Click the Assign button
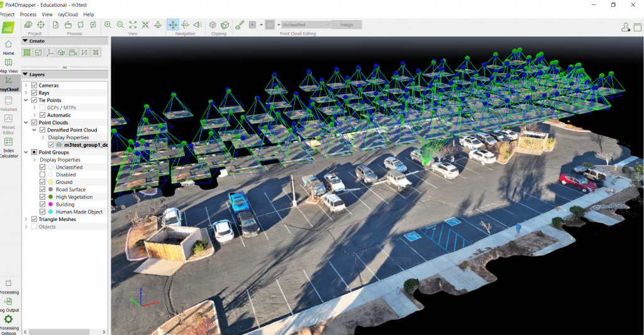 [347, 25]
